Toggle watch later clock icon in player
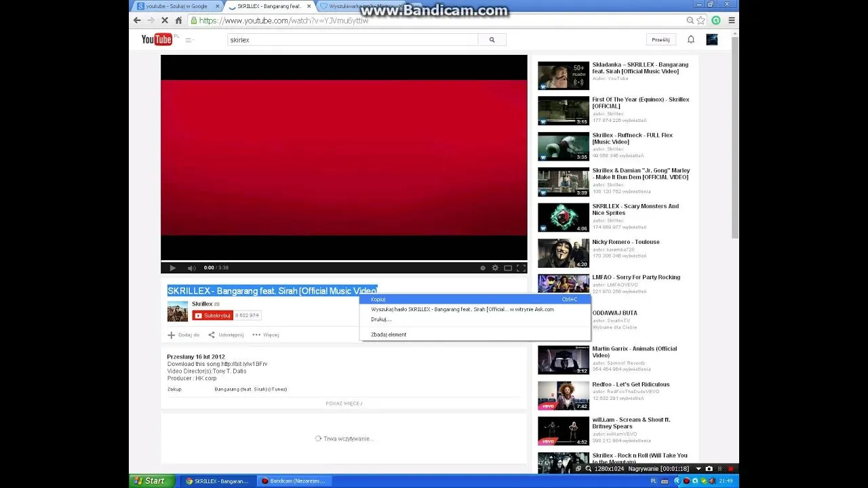Screen dimensions: 868x488 483,268
